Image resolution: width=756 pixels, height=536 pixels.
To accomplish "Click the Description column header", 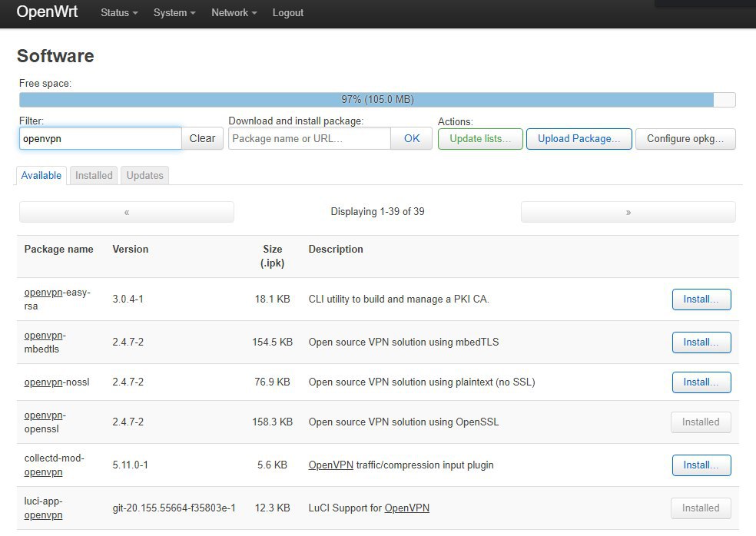I will coord(336,250).
